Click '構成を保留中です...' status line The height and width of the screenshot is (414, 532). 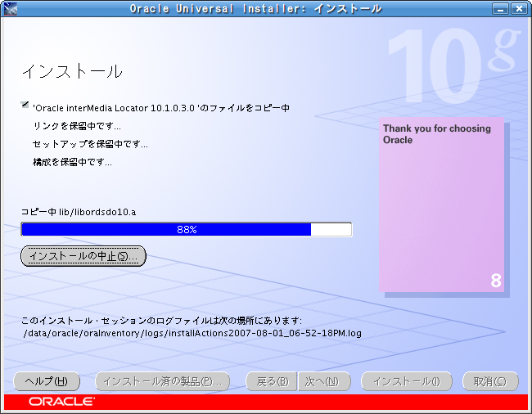72,162
